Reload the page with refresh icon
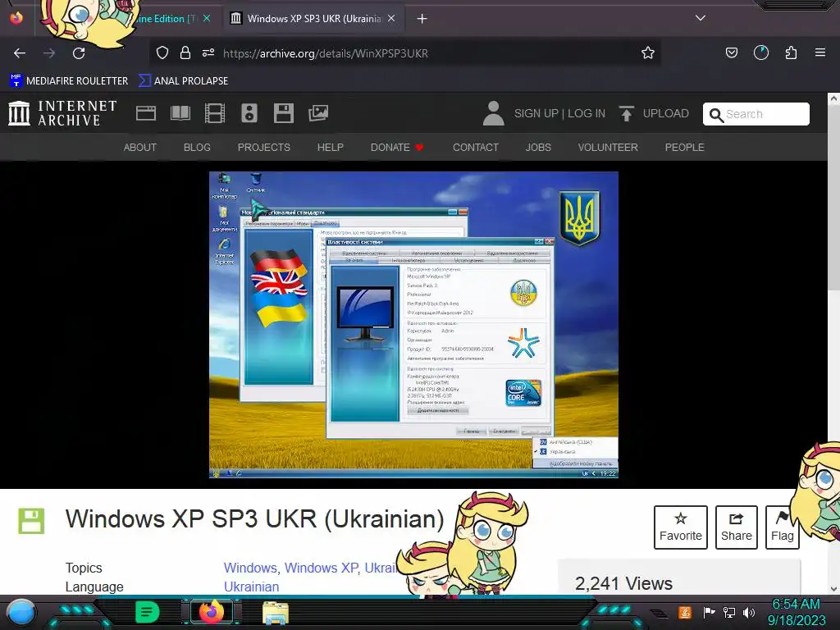Viewport: 840px width, 630px height. click(79, 53)
